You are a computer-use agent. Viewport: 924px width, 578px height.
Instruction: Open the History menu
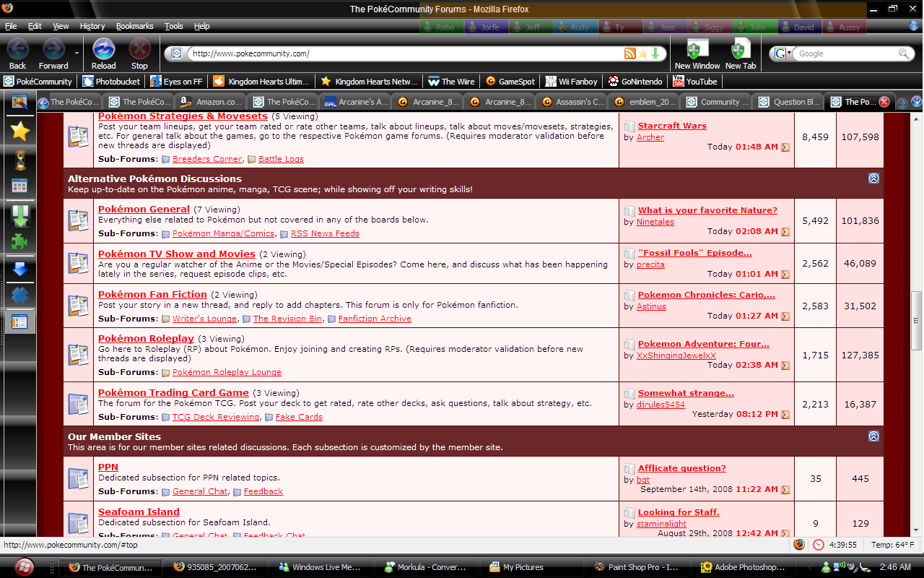(x=92, y=26)
